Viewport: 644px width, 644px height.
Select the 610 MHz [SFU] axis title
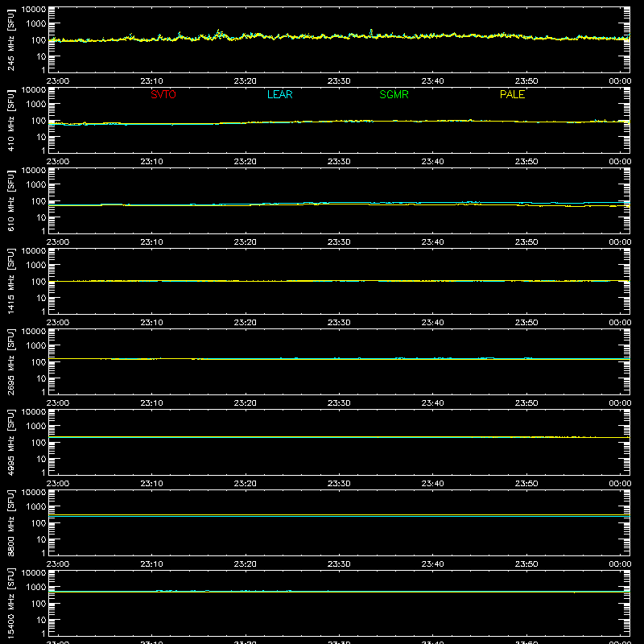click(10, 201)
